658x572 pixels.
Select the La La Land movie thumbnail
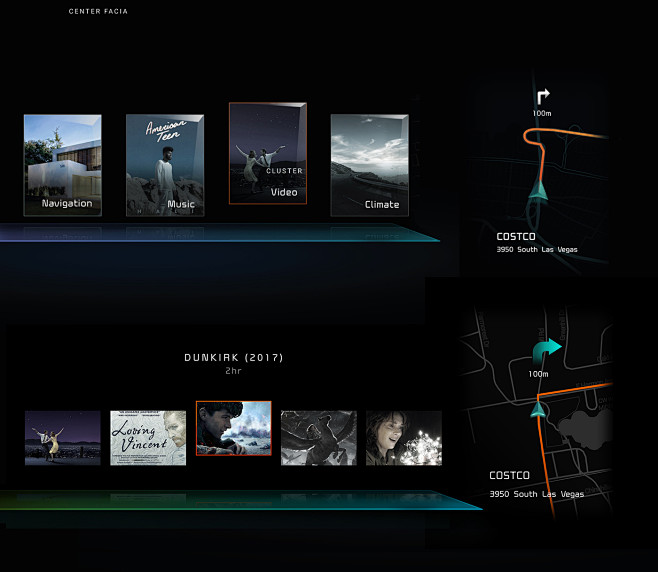coord(63,438)
